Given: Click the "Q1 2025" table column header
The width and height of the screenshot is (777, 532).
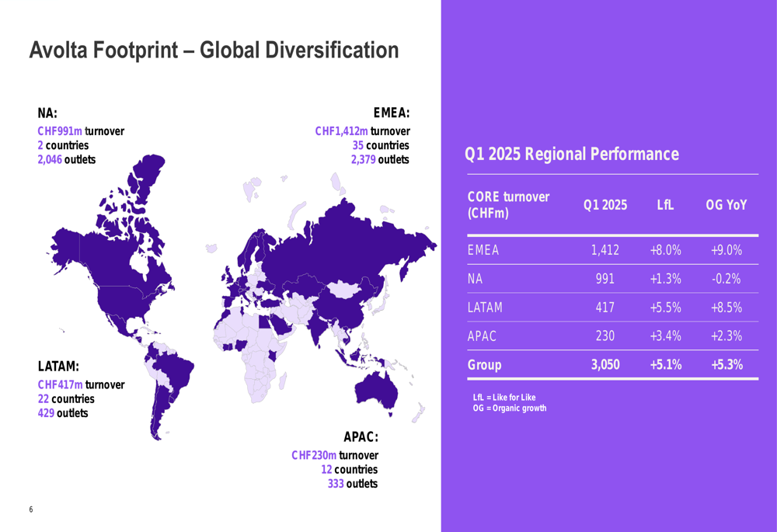Looking at the screenshot, I should pyautogui.click(x=605, y=205).
